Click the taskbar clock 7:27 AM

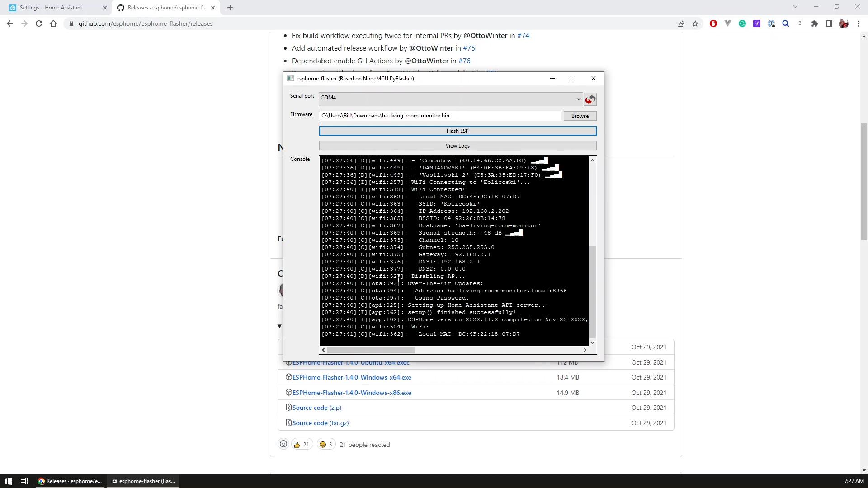pyautogui.click(x=854, y=481)
